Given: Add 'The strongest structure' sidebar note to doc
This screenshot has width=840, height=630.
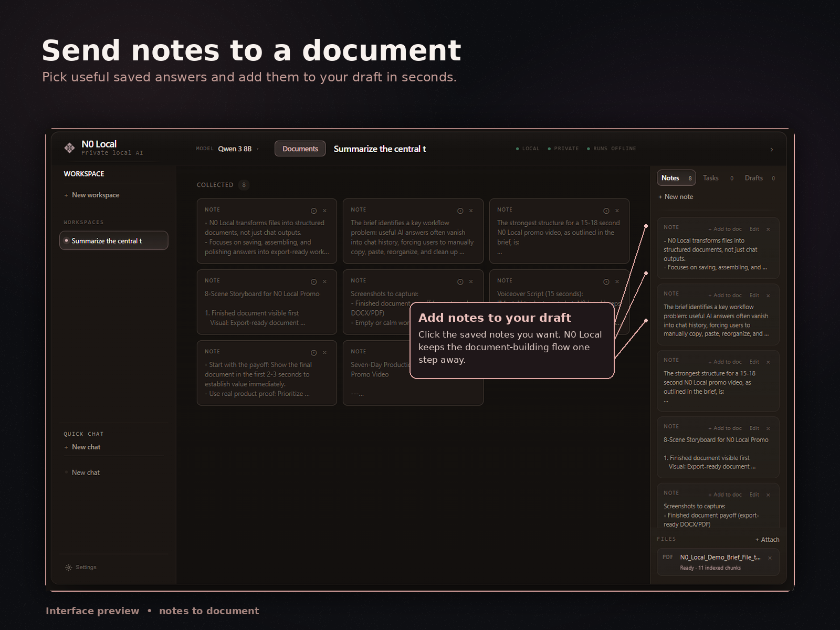Looking at the screenshot, I should pyautogui.click(x=725, y=362).
